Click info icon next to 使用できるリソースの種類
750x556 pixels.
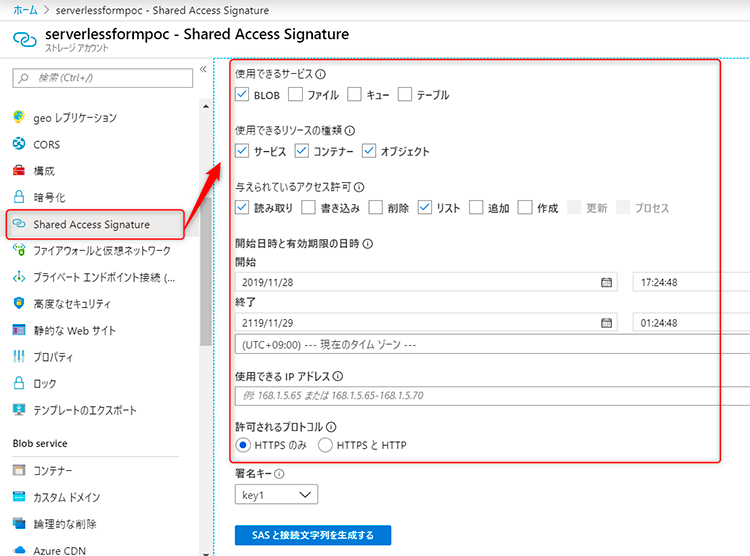click(x=350, y=131)
